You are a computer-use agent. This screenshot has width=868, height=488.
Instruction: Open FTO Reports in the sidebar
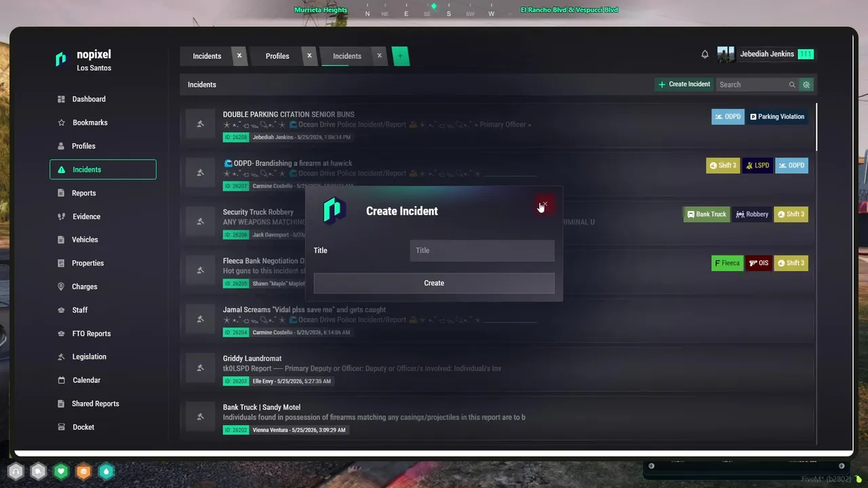(92, 333)
